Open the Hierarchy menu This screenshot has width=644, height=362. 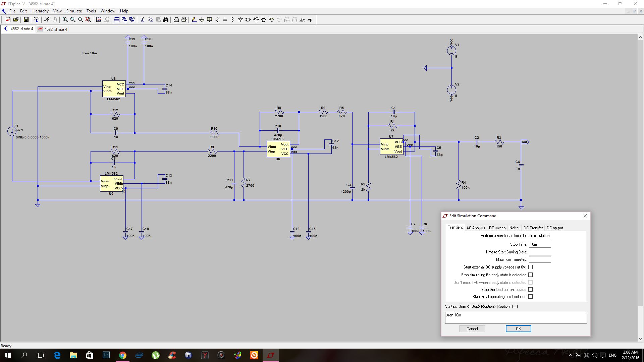(40, 11)
